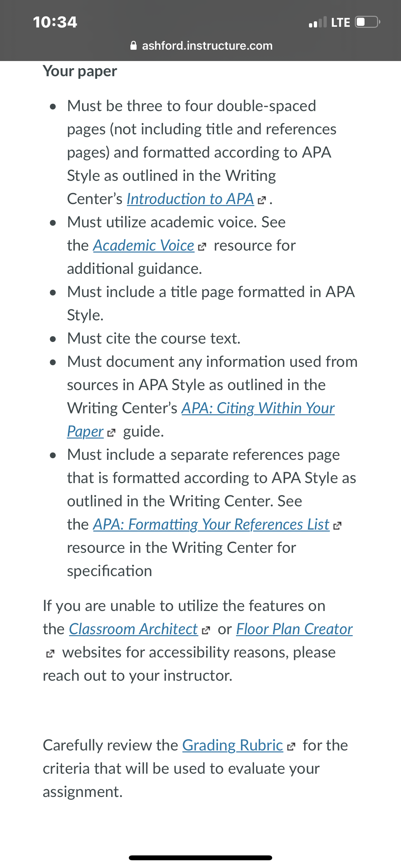Tap external-link icon after Introduction to APA
Viewport: 401px width, 868px height.
coord(262,201)
